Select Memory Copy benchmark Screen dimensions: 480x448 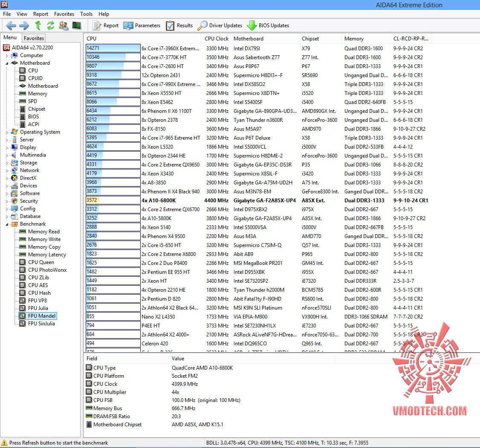pyautogui.click(x=44, y=247)
